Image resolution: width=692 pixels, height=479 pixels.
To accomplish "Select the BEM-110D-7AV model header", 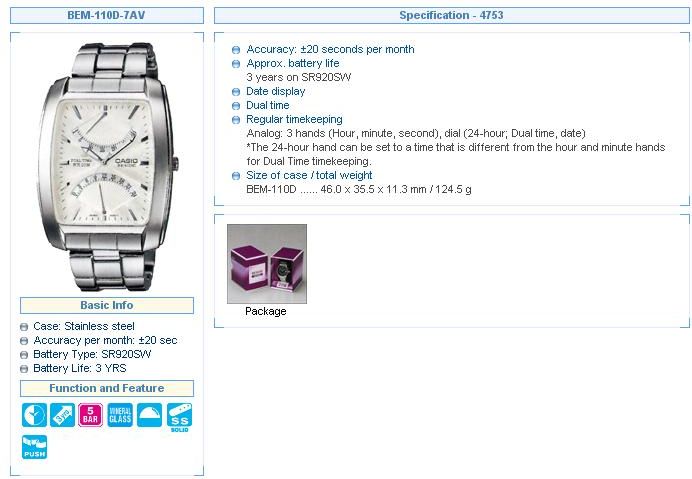I will pos(107,15).
